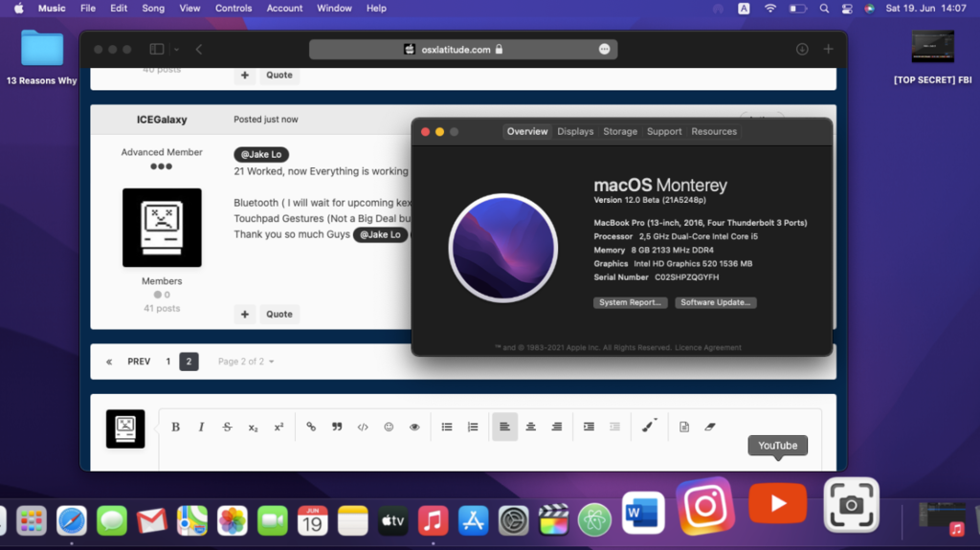Click the System Report... button

[630, 302]
